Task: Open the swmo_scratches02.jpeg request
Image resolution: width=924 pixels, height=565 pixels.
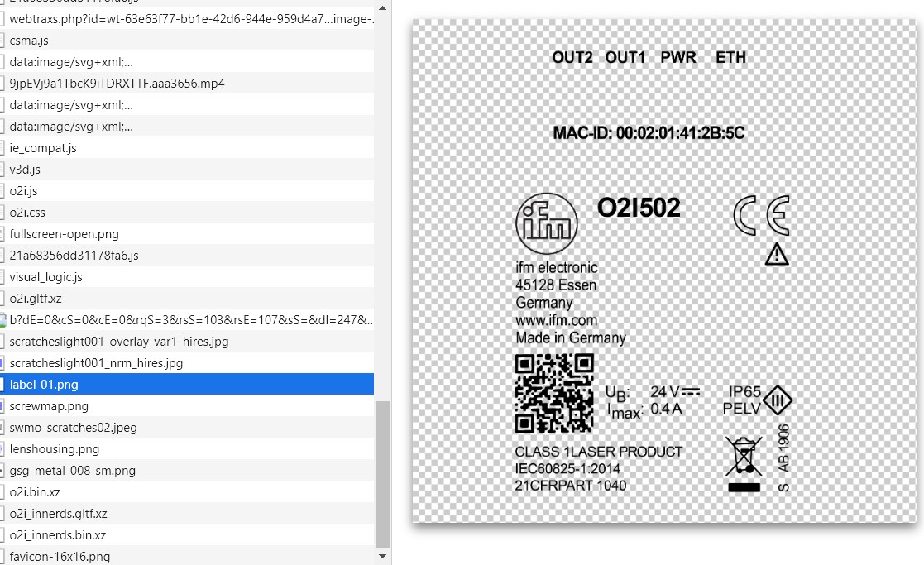Action: click(187, 427)
